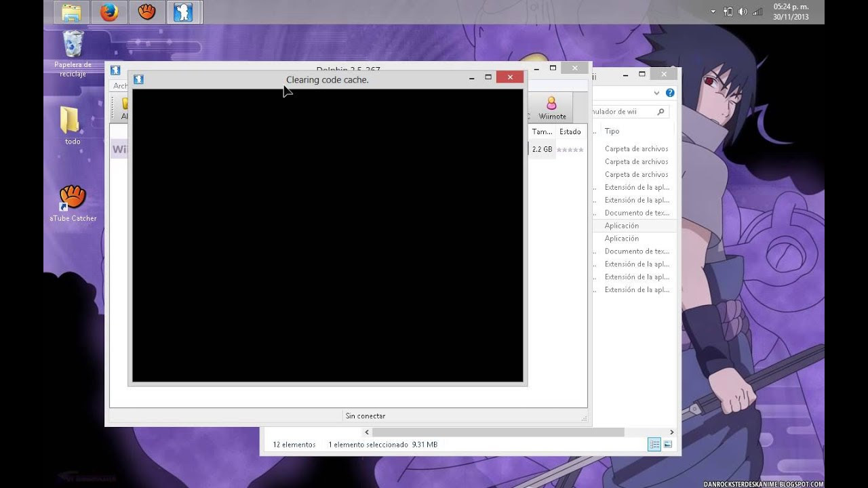Click the Explorer horizontal scrollbar left arrow
The height and width of the screenshot is (488, 868).
tap(367, 432)
